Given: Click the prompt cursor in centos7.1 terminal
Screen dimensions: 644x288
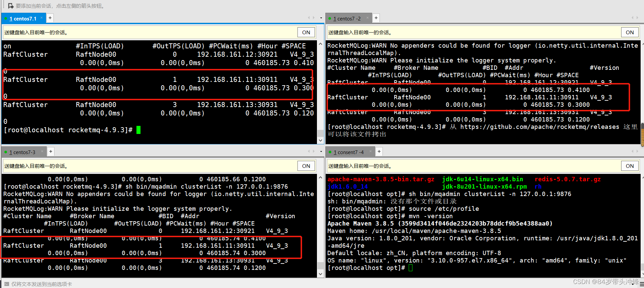Looking at the screenshot, I should [x=138, y=130].
